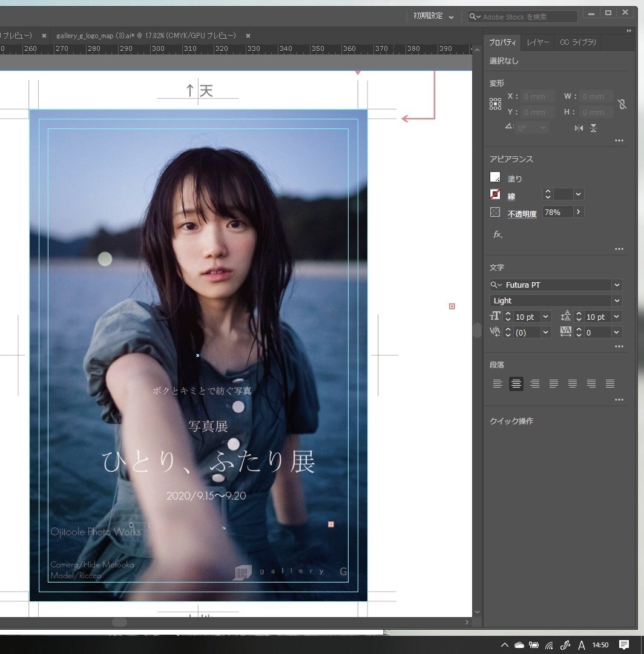Open the fx effects menu
The image size is (644, 654).
click(x=498, y=234)
